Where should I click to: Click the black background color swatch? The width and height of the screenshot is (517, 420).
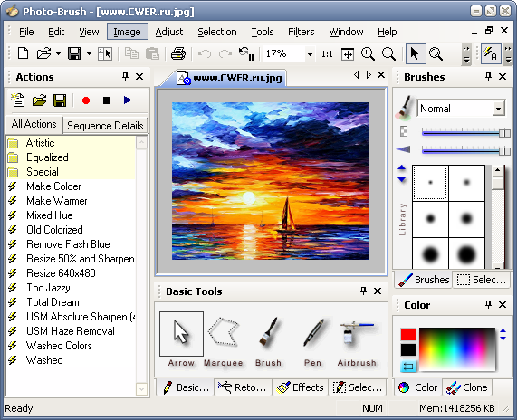[408, 349]
